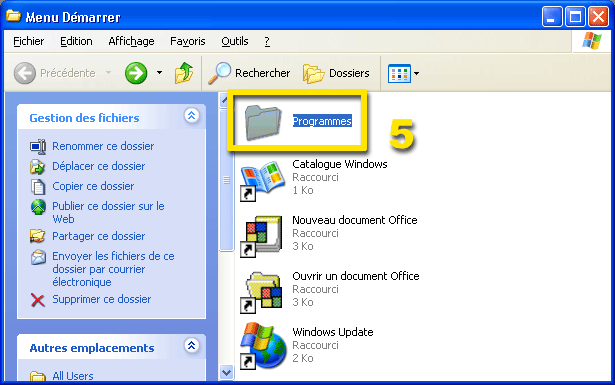Click Renommer ce dossier link
This screenshot has width=615, height=385.
pos(103,146)
